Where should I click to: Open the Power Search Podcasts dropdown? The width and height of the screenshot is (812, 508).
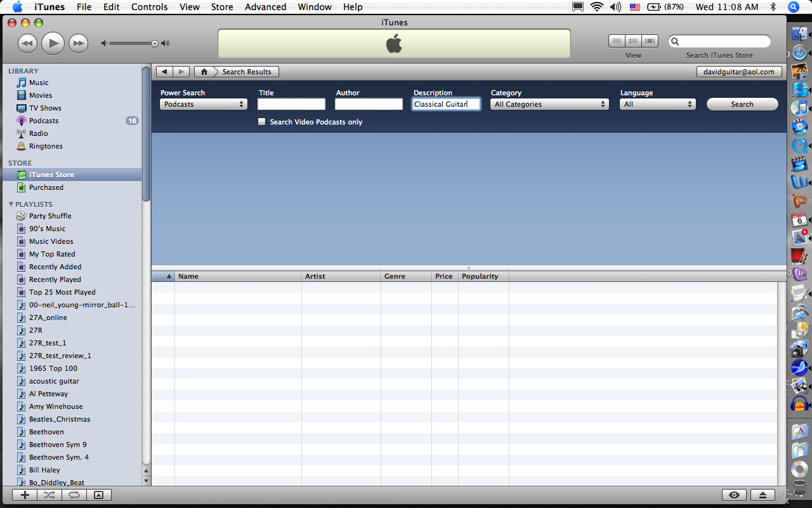[x=204, y=104]
